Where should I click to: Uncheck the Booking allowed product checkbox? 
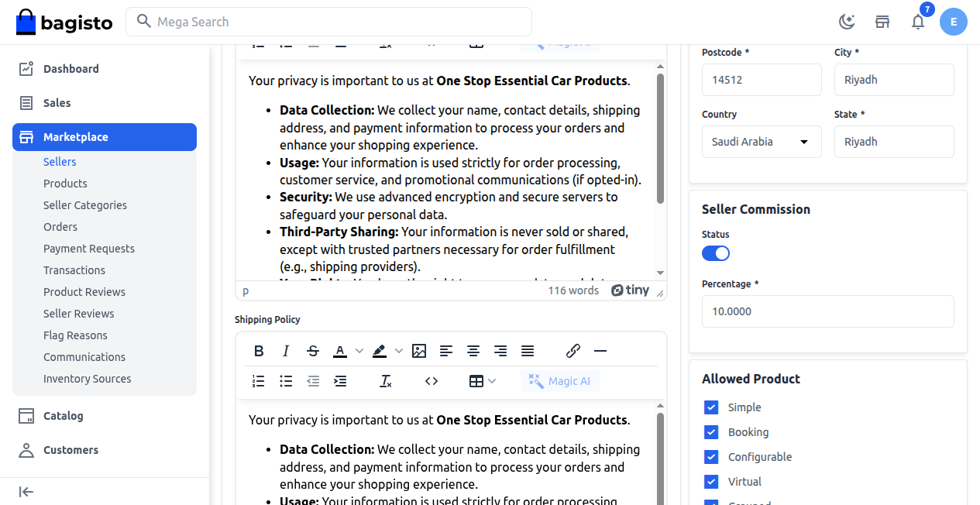pyautogui.click(x=711, y=432)
